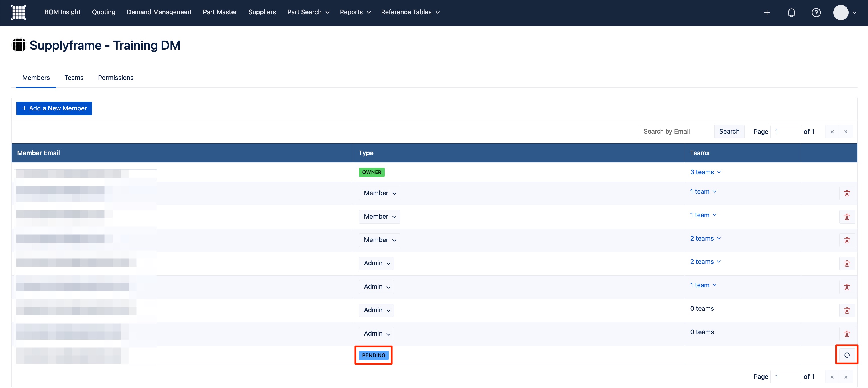Expand the owner's 3 teams list
Image resolution: width=868 pixels, height=388 pixels.
705,172
